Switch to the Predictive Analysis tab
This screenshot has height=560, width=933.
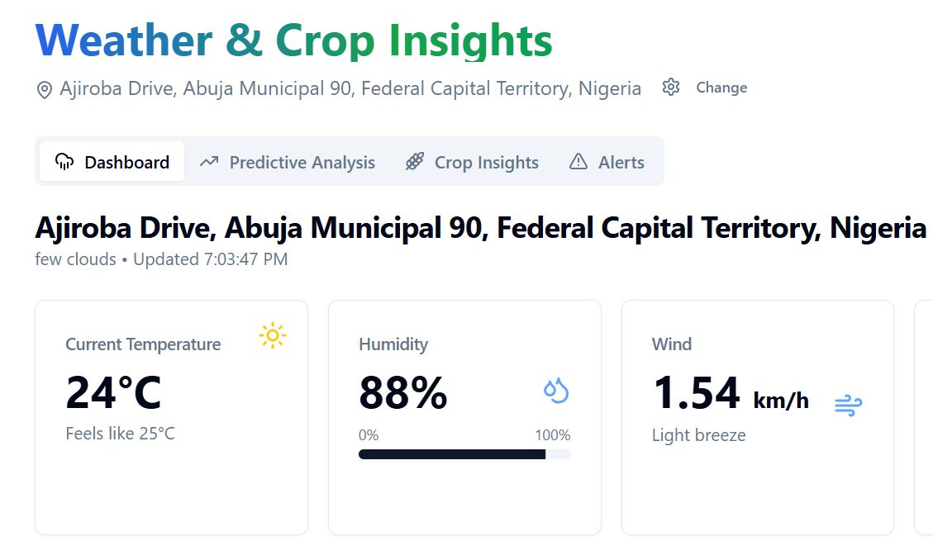(288, 162)
